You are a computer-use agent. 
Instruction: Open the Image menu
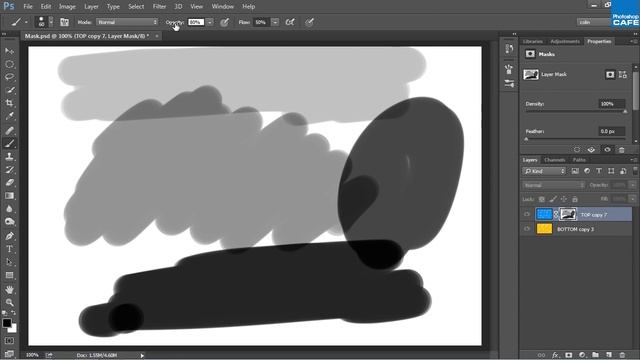tap(67, 7)
